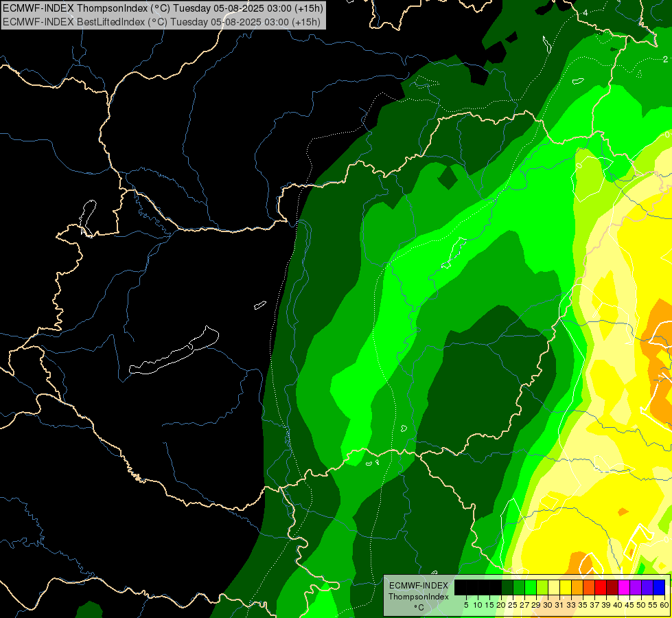Click the legend tick value '5'
672x618 pixels.
(466, 605)
